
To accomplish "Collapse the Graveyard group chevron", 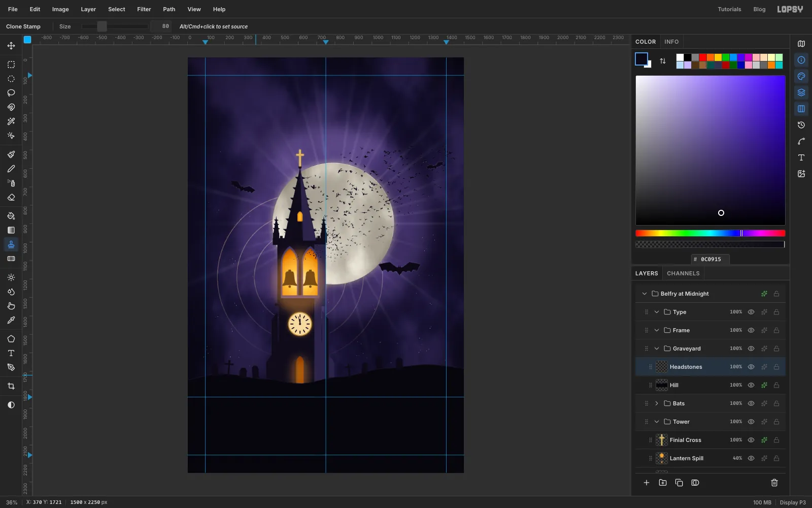I will [x=657, y=348].
